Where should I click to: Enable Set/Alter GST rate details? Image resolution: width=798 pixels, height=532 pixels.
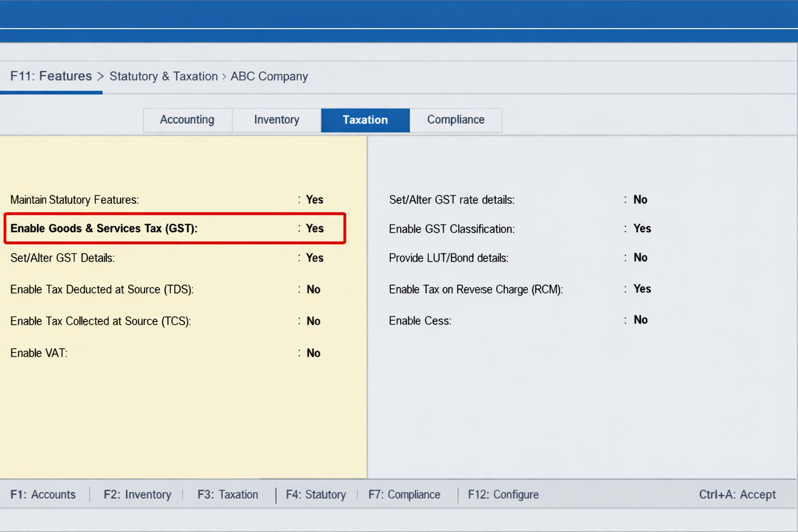pos(641,199)
